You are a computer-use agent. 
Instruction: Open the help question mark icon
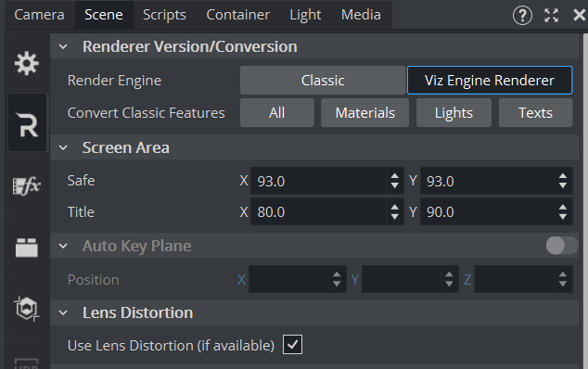(x=522, y=16)
